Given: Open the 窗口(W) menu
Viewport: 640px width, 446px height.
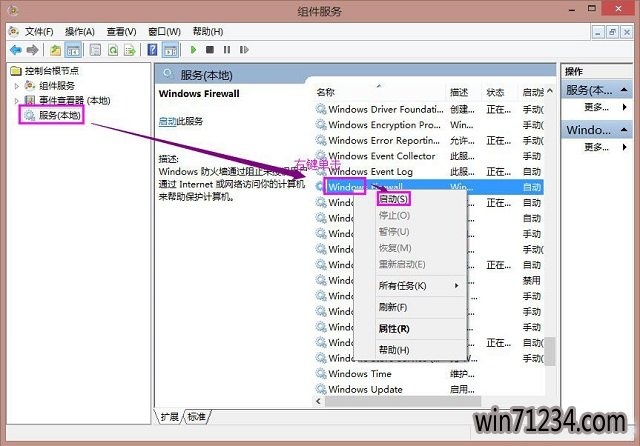Looking at the screenshot, I should pos(164,31).
